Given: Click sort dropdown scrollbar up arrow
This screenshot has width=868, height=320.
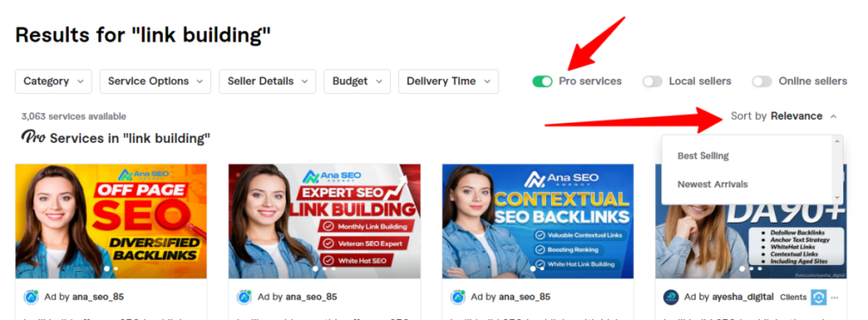Looking at the screenshot, I should pos(837,141).
